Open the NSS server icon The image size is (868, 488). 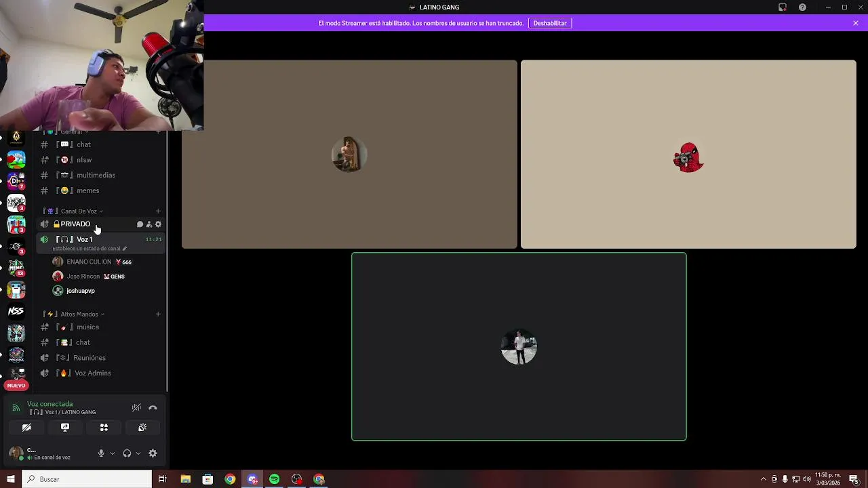tap(16, 311)
